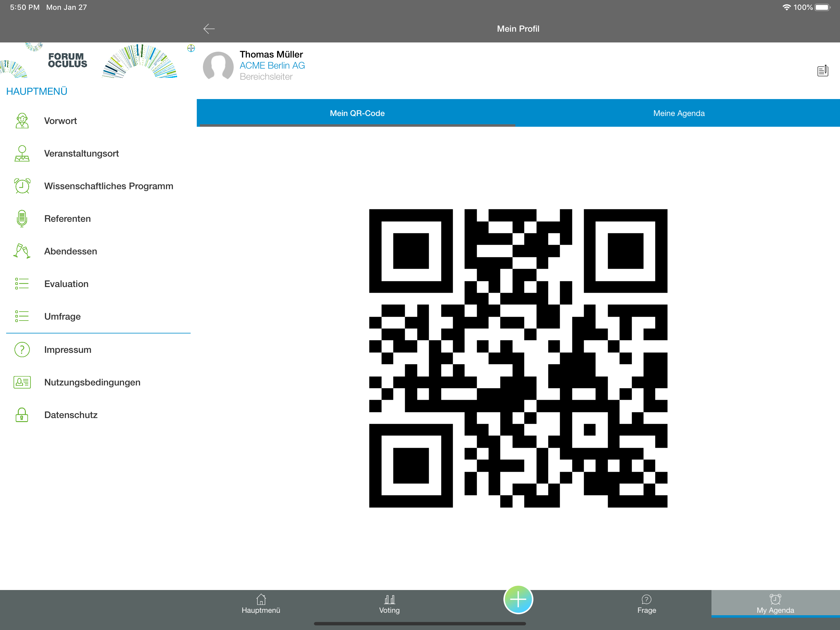
Task: Open the notes icon on profile row
Action: tap(822, 71)
